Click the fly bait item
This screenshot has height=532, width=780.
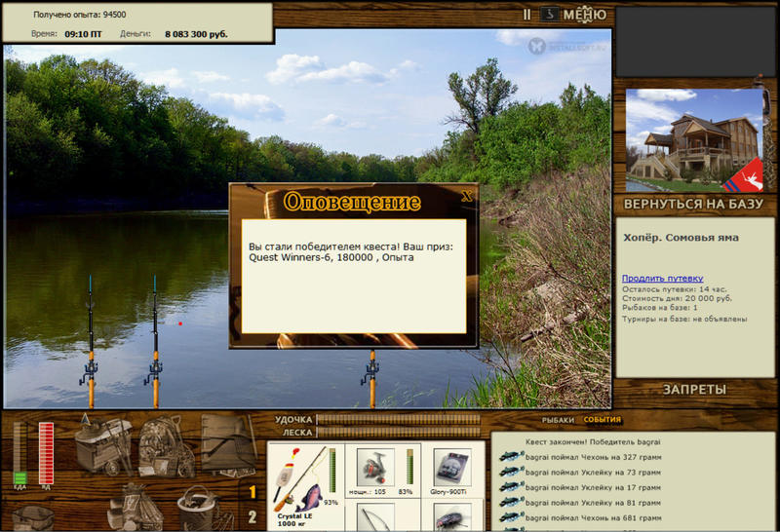[451, 518]
